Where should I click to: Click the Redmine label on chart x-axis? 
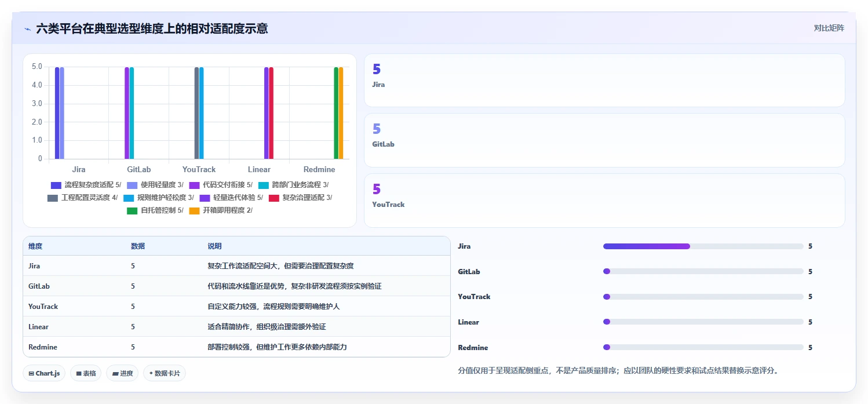pos(319,169)
